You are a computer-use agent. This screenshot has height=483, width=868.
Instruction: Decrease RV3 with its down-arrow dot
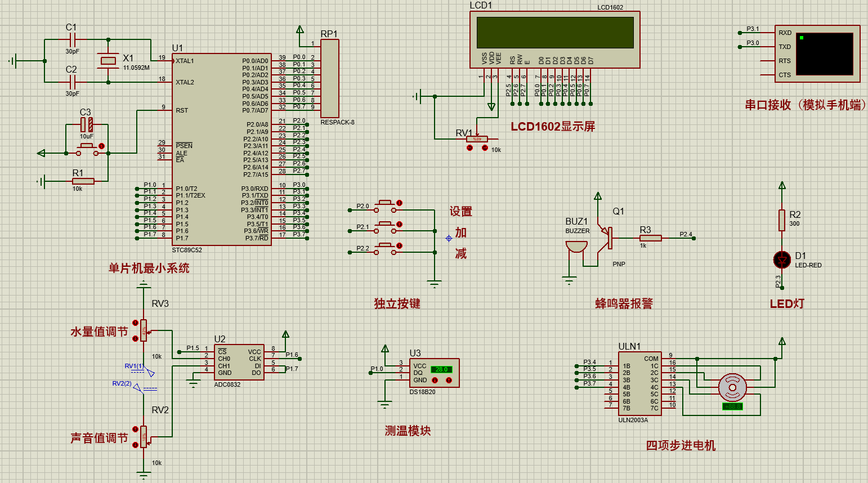coord(135,338)
